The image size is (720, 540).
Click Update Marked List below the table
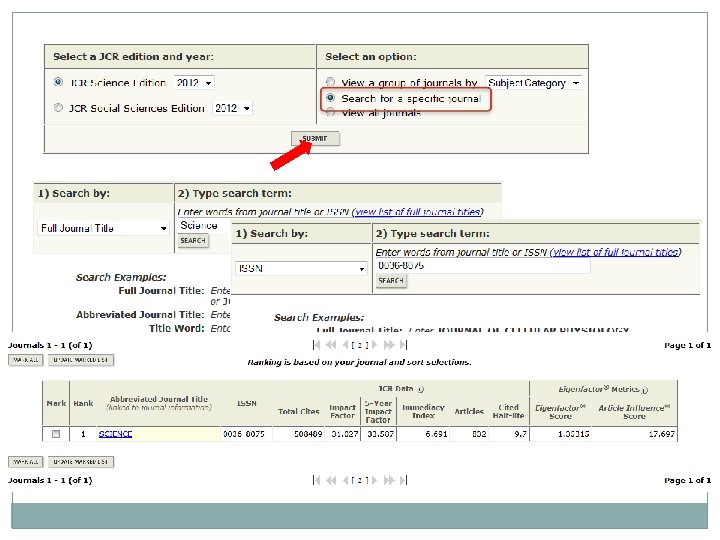pyautogui.click(x=80, y=461)
